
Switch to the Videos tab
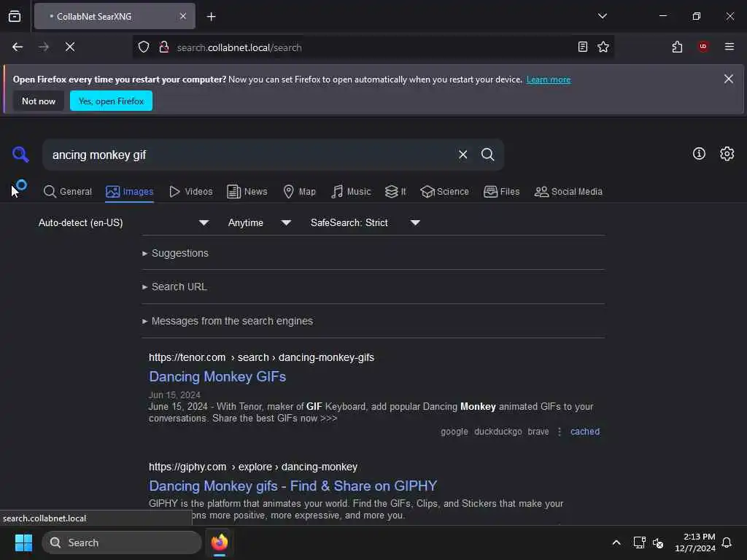[190, 192]
